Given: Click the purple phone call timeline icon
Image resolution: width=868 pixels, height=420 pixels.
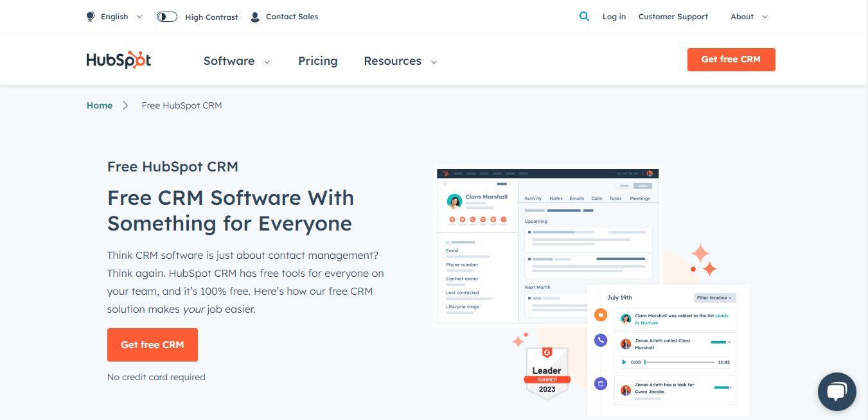Looking at the screenshot, I should (x=600, y=340).
